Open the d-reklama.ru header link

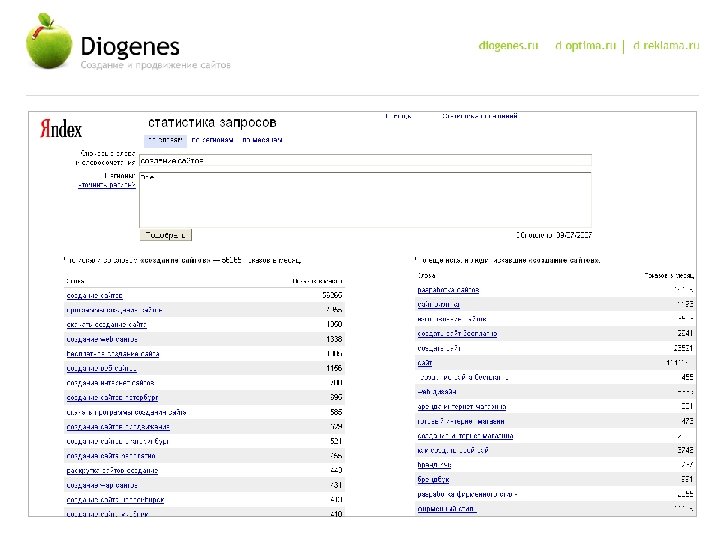coord(666,46)
